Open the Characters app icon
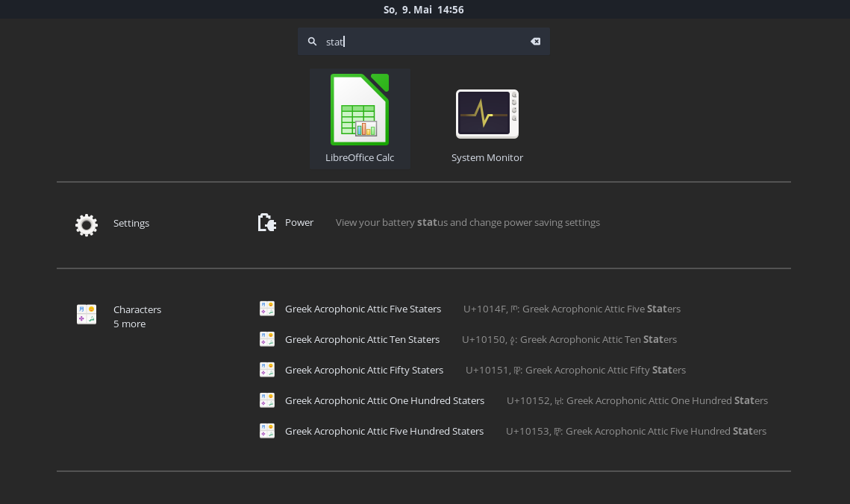The image size is (850, 504). pos(86,314)
